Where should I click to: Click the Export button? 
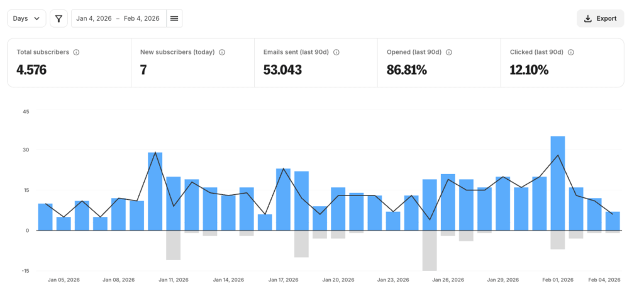pyautogui.click(x=600, y=19)
